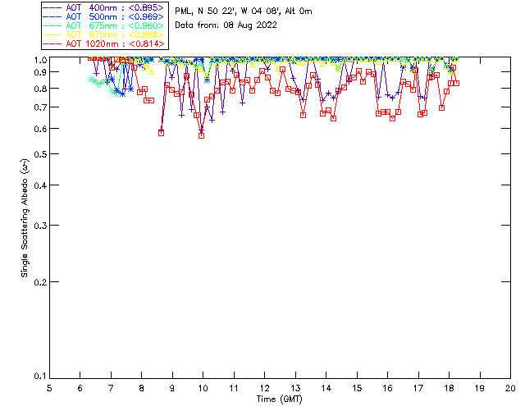Click the x-axis tick label 20
Image resolution: width=525 pixels, height=420 pixels.
click(x=510, y=388)
